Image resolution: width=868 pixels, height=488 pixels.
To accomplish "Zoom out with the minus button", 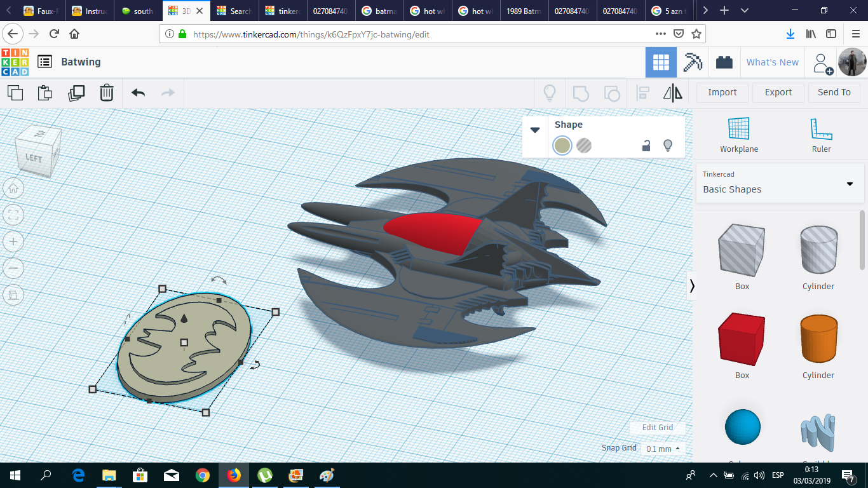I will (x=13, y=268).
